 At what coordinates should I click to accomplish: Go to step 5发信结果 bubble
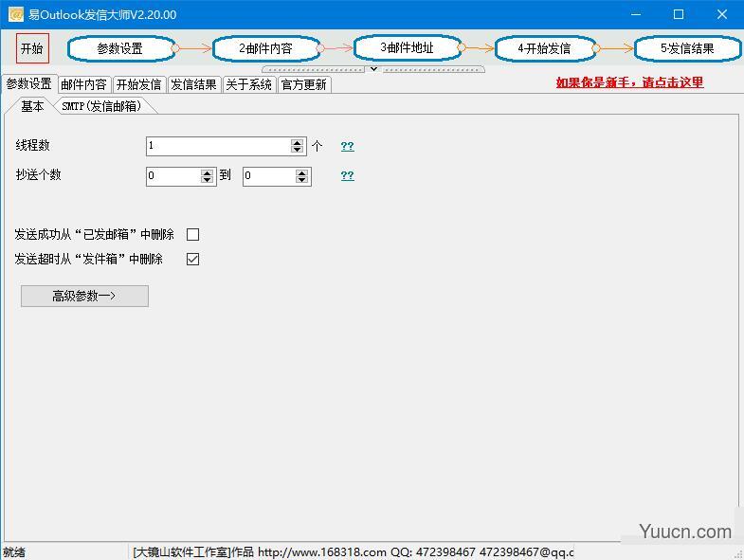[687, 48]
